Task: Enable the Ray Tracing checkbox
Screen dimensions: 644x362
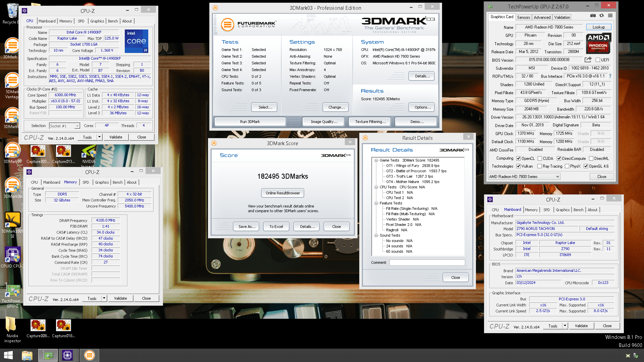Action: (539, 166)
